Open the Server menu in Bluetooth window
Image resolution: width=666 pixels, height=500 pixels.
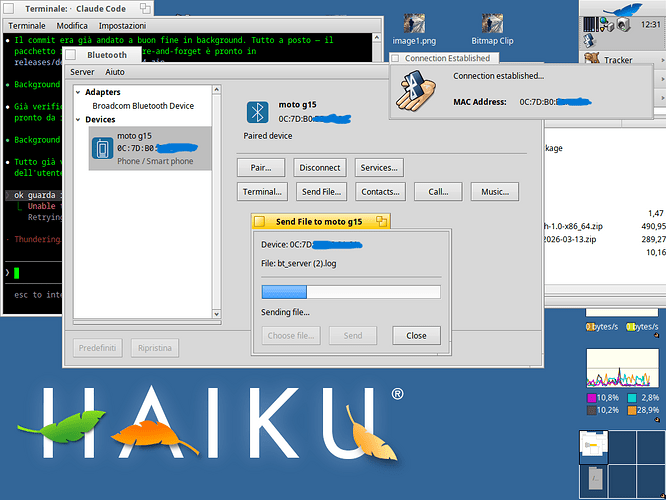[x=82, y=72]
